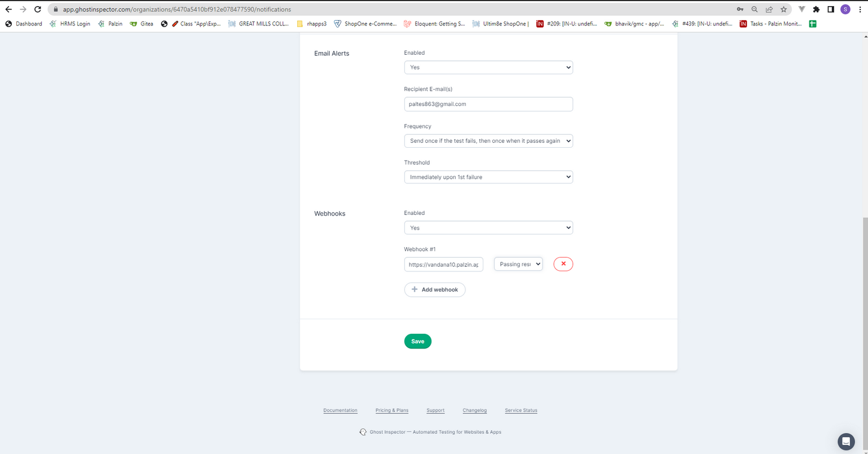Open the Support footer link
This screenshot has width=868, height=454.
[435, 411]
